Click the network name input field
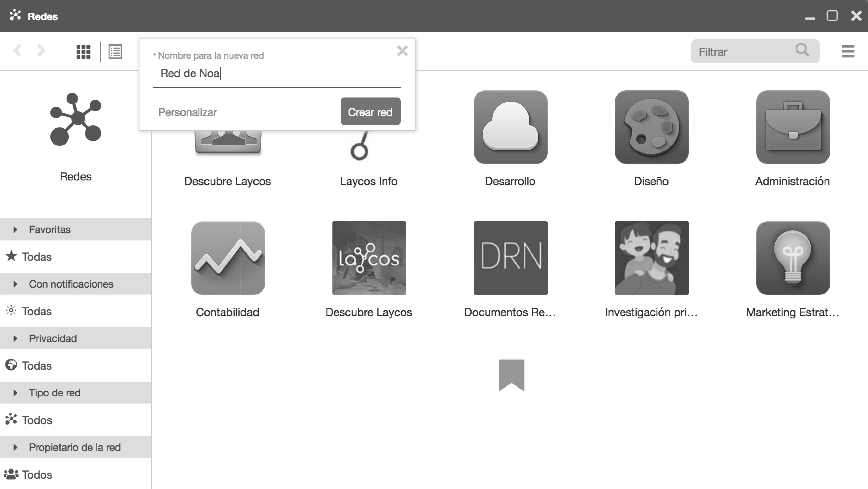The width and height of the screenshot is (868, 489). click(x=277, y=74)
